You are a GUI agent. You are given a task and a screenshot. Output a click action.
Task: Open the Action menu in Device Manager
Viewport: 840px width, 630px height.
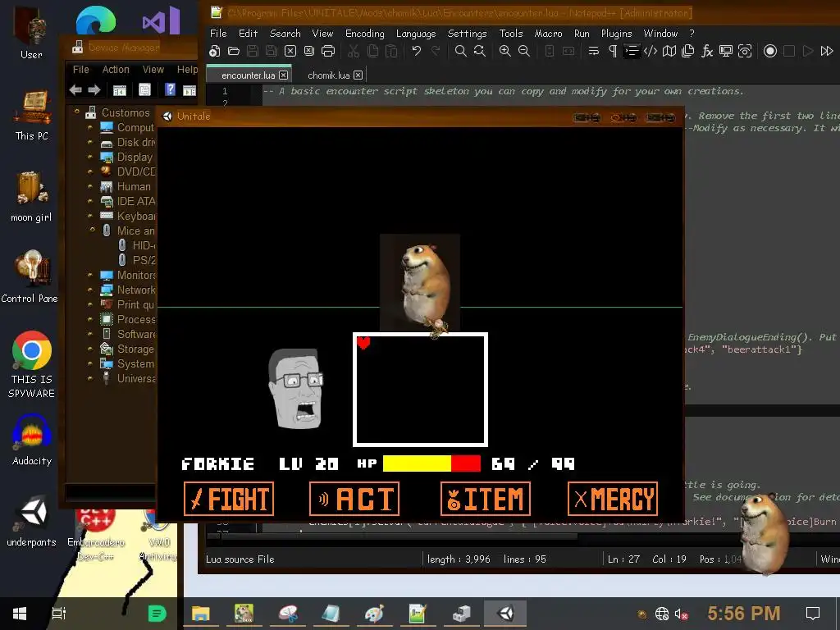116,70
